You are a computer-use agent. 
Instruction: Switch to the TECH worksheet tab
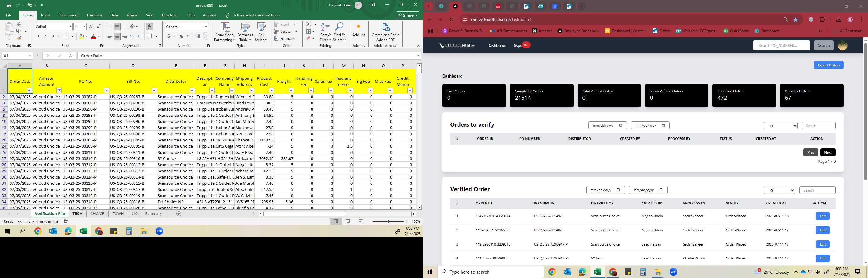click(x=77, y=214)
